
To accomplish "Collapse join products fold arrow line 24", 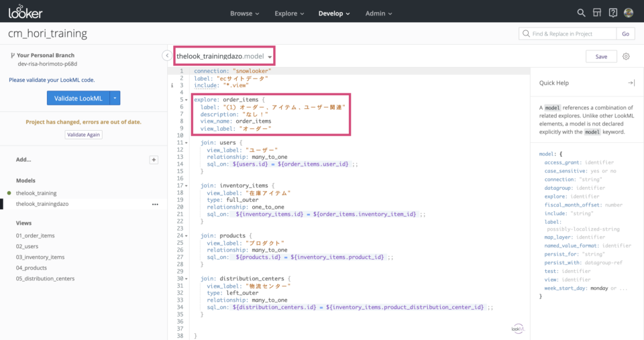I will pos(186,235).
